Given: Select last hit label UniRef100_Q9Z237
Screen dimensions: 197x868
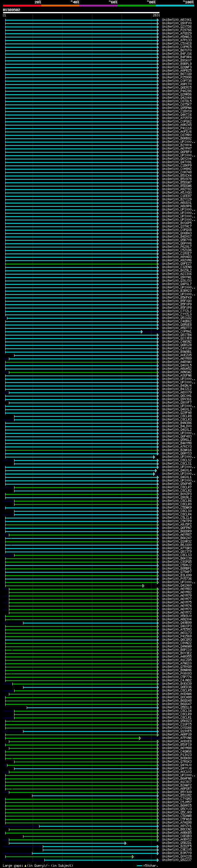Looking at the screenshot, I should [x=177, y=860].
